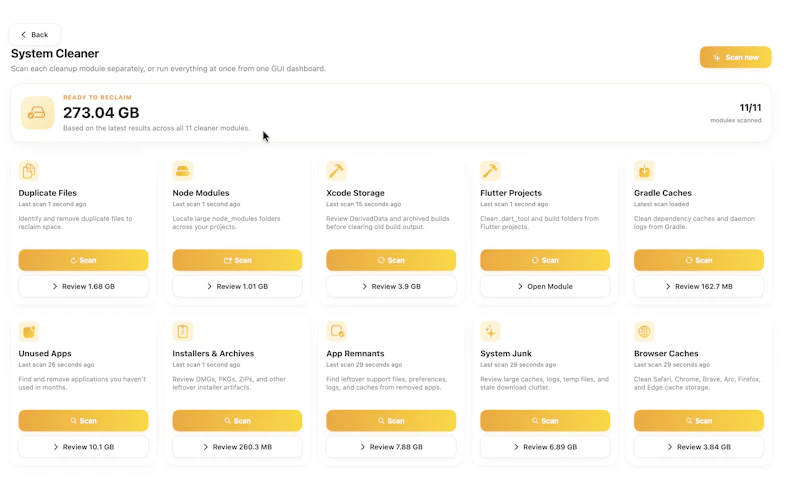
Task: Review 7.88 GB of app remnants
Action: 391,447
